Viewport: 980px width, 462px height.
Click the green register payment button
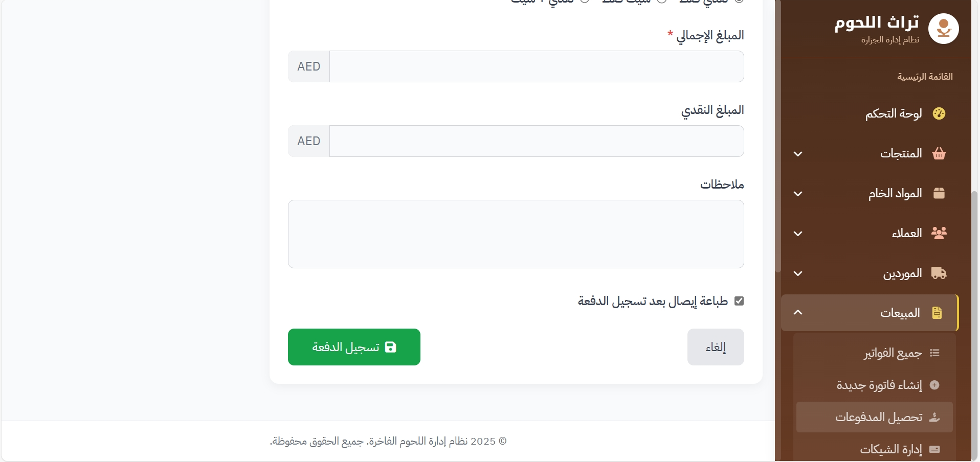pos(354,347)
